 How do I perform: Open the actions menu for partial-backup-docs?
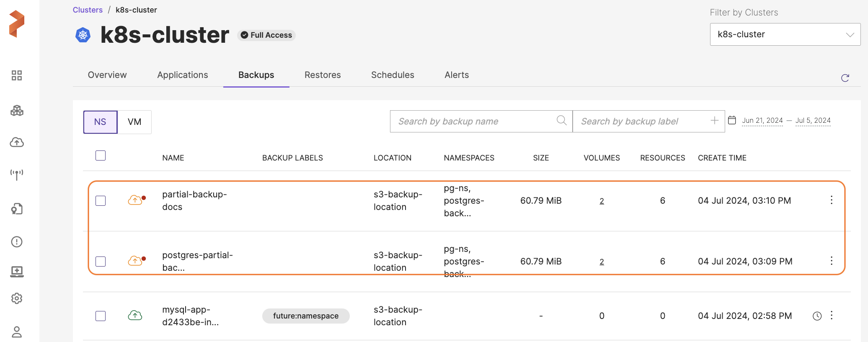[832, 200]
